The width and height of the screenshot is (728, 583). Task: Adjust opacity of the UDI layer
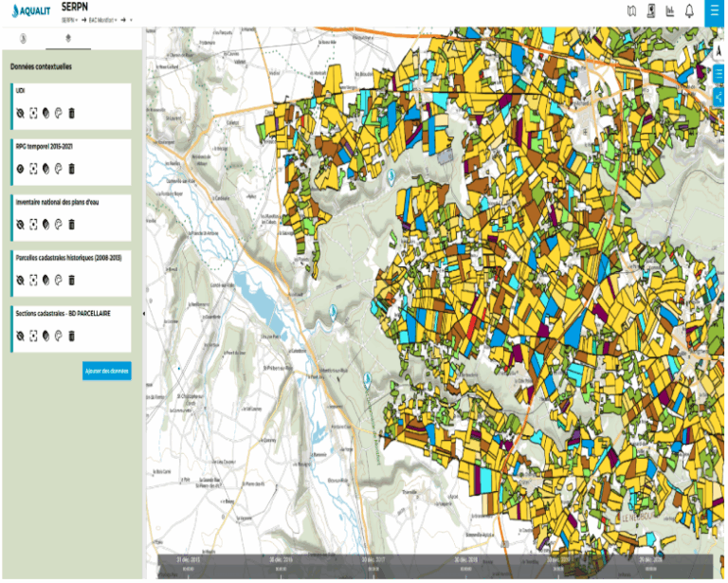45,113
